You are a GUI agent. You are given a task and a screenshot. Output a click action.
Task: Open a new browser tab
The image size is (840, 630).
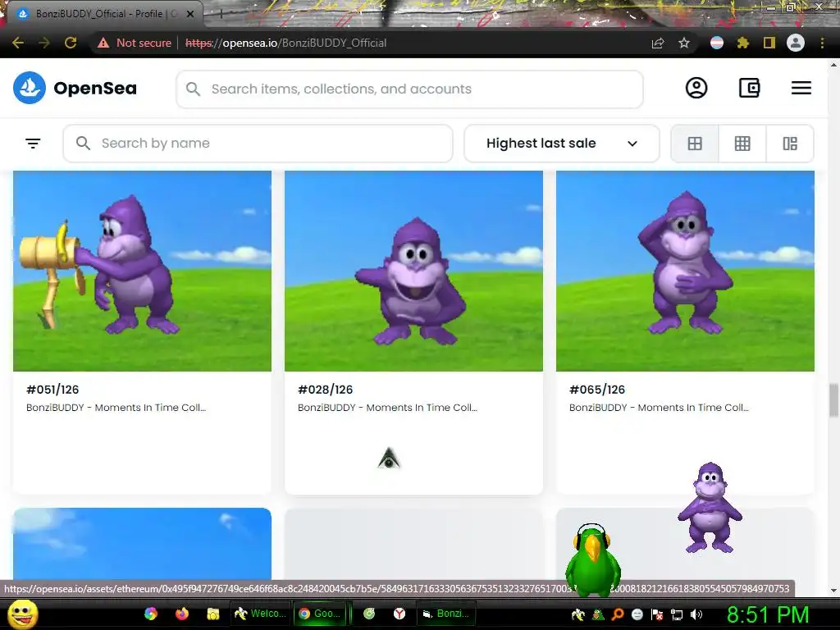tap(220, 14)
